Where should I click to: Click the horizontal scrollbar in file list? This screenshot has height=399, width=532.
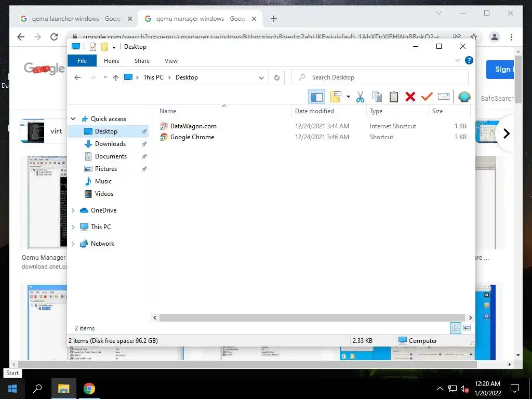(312, 317)
